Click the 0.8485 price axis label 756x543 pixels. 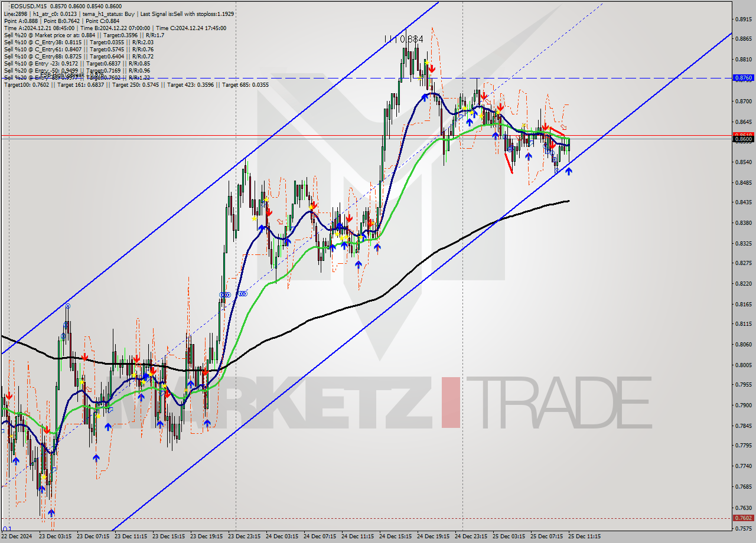tap(742, 182)
